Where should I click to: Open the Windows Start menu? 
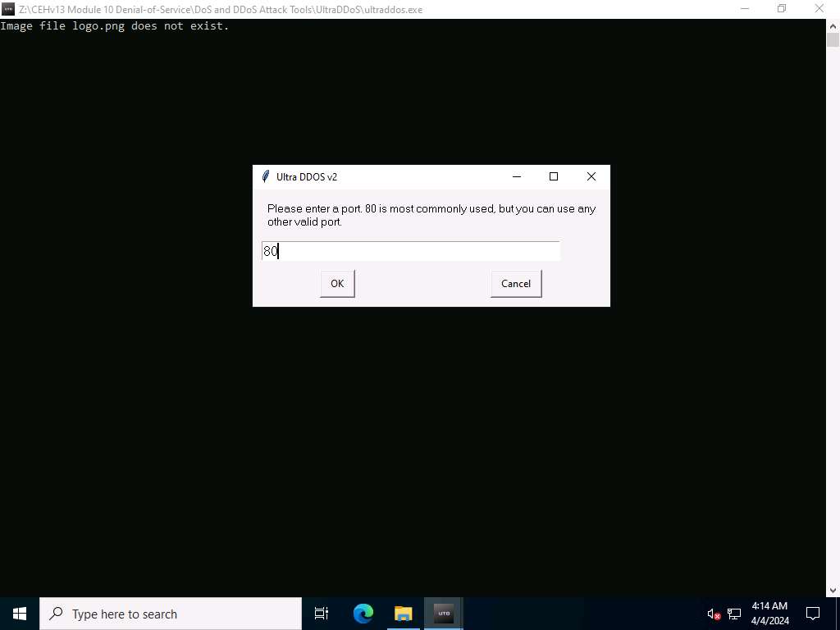click(x=20, y=614)
